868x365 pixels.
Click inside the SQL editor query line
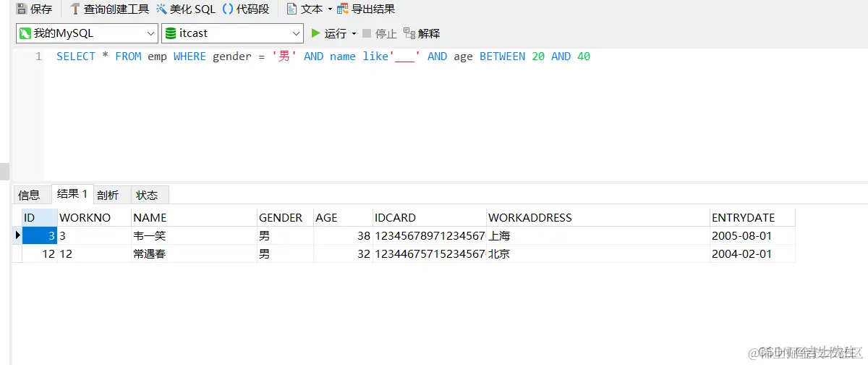coord(323,56)
